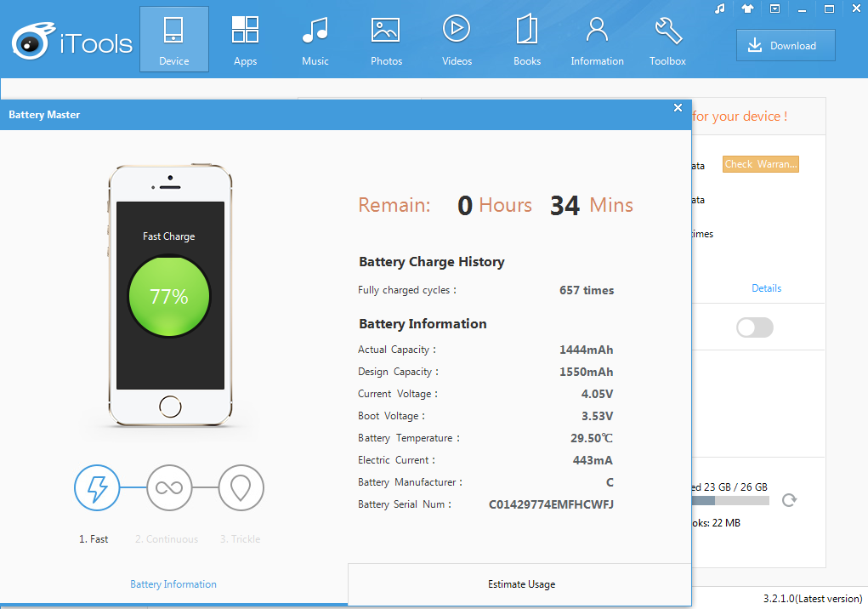Click the version '3.2.1.0(Latest version)' text
The image size is (868, 609).
pos(813,599)
